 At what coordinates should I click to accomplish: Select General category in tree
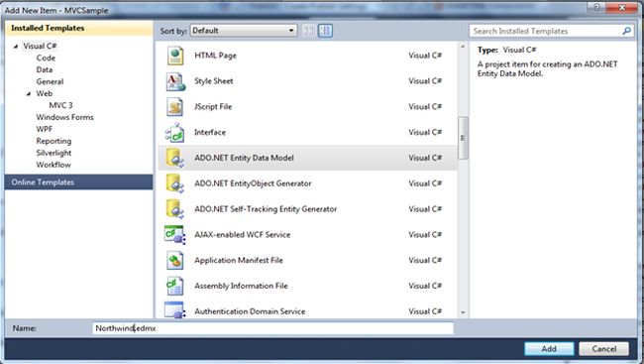click(x=50, y=82)
